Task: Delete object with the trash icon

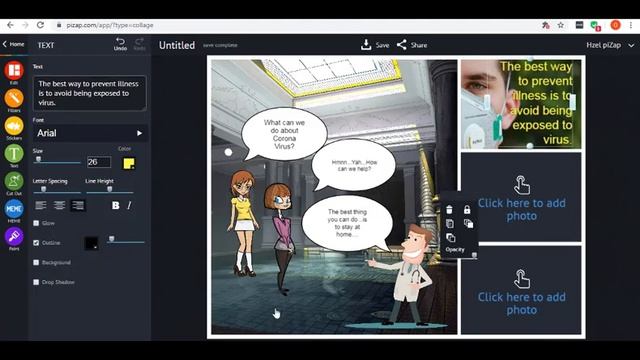Action: click(x=449, y=210)
